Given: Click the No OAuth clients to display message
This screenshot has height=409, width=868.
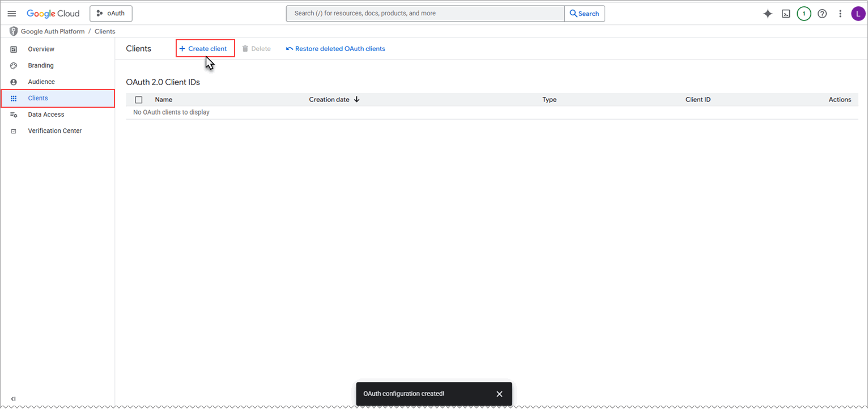Looking at the screenshot, I should pyautogui.click(x=171, y=112).
